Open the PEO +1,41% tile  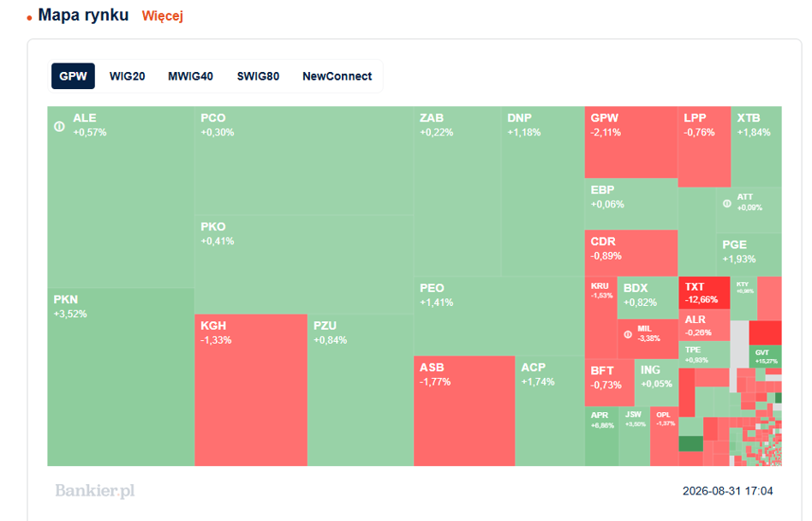pos(499,316)
